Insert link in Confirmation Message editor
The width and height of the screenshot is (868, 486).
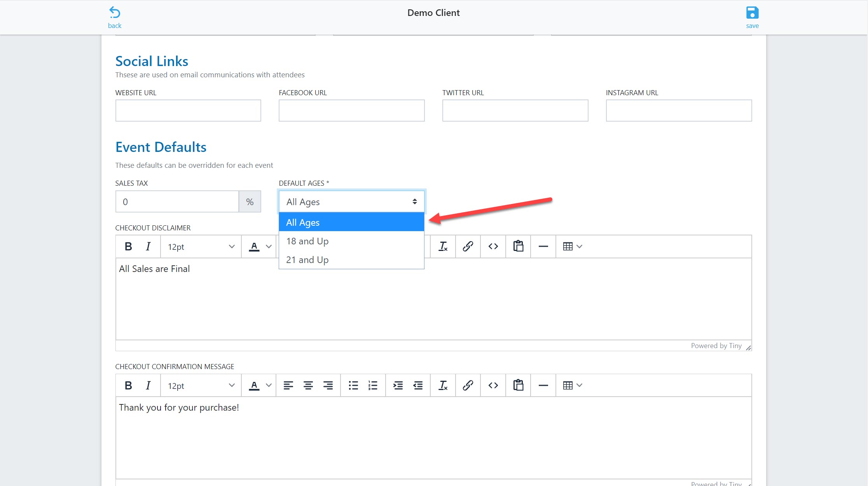point(468,385)
